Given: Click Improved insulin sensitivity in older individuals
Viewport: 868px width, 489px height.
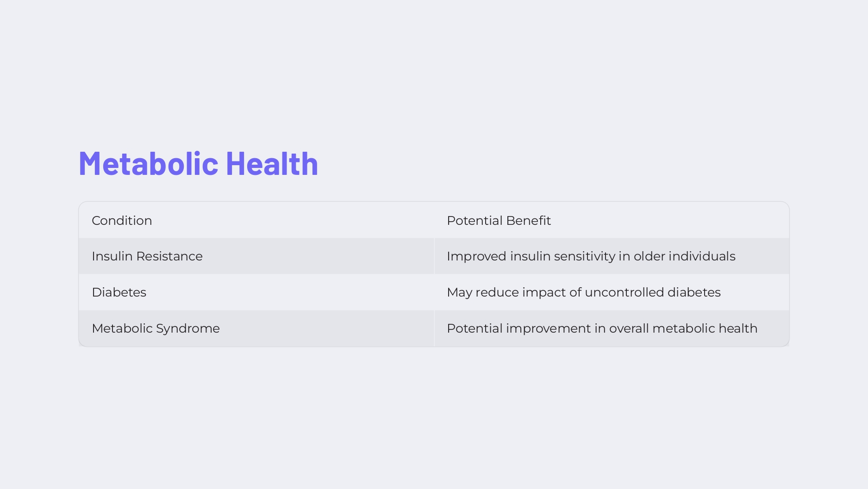Looking at the screenshot, I should (591, 256).
